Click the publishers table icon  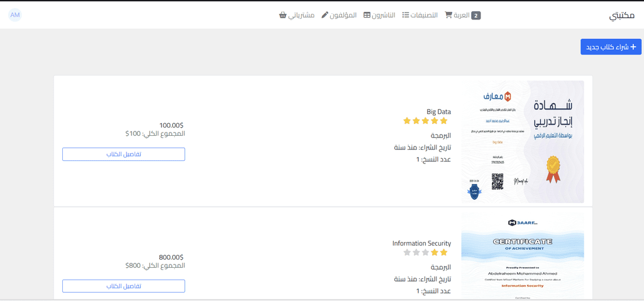point(367,15)
